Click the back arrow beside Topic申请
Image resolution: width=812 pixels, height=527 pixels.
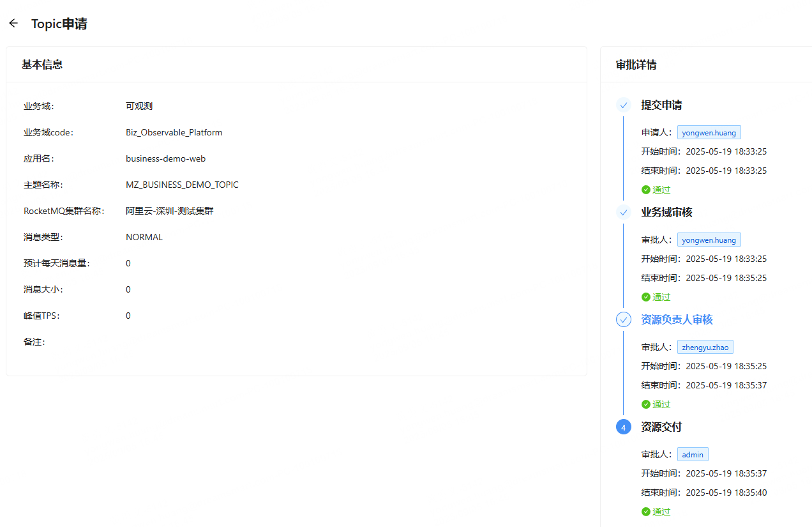(x=13, y=24)
